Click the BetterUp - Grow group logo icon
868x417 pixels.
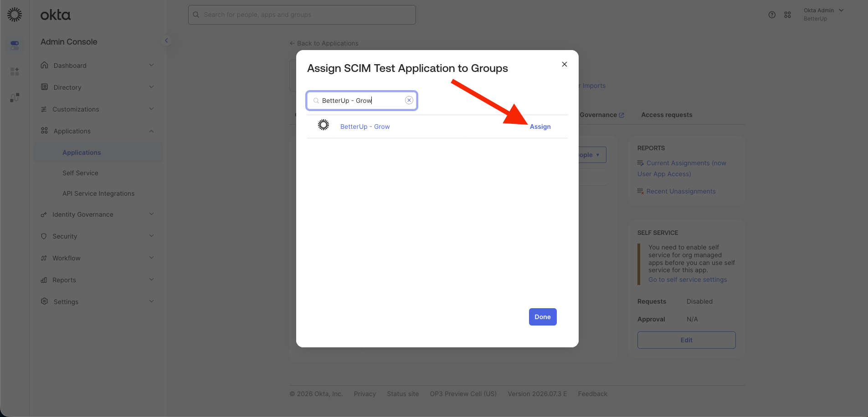tap(324, 125)
